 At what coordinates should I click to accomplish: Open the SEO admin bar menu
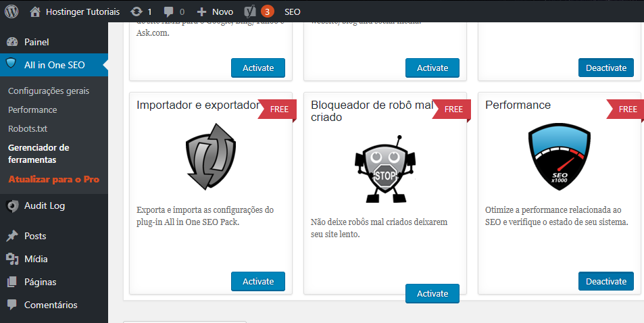[x=293, y=12]
